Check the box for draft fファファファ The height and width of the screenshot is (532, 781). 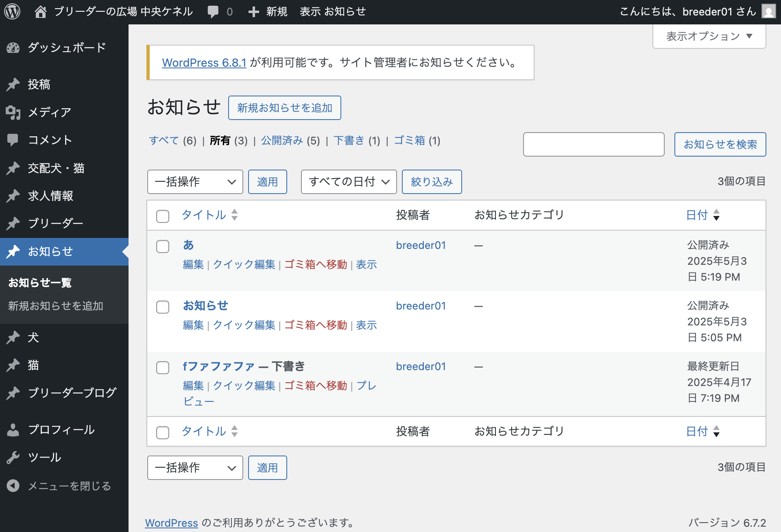pos(163,367)
